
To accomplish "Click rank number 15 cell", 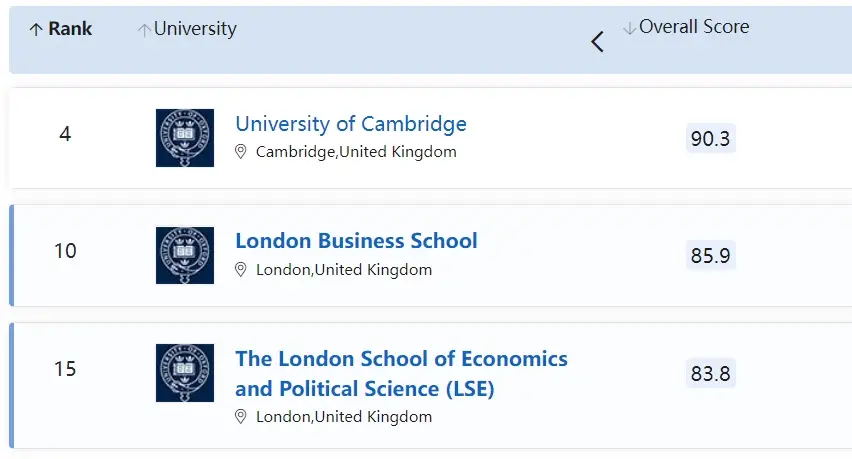I will (x=65, y=369).
